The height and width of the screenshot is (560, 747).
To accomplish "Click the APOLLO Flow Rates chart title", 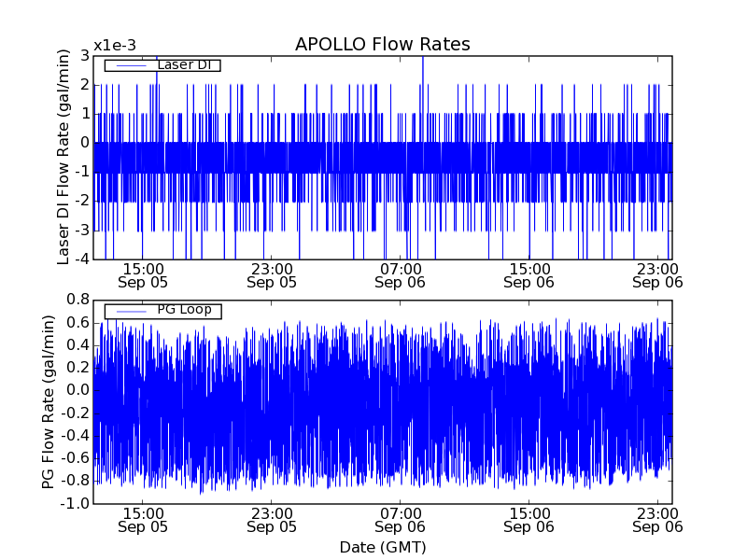I will pyautogui.click(x=382, y=45).
